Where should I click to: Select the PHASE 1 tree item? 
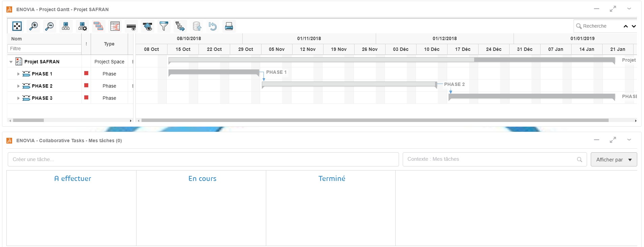pyautogui.click(x=42, y=74)
